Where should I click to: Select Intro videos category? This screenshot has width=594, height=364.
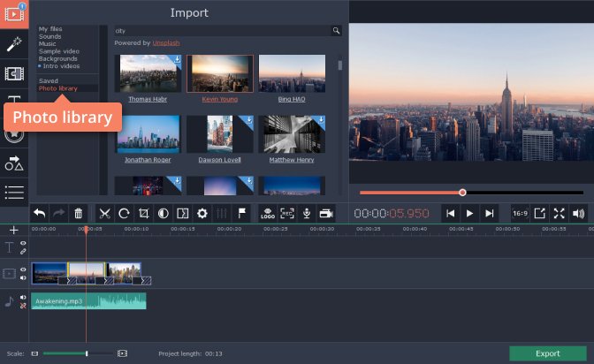tap(61, 66)
